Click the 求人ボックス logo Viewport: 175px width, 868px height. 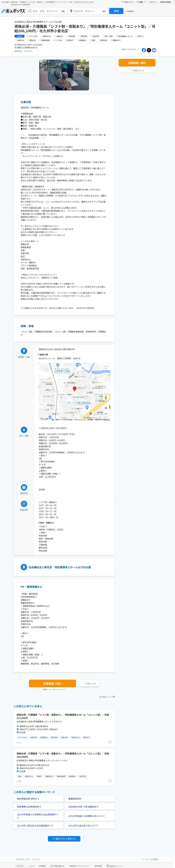pos(13,11)
